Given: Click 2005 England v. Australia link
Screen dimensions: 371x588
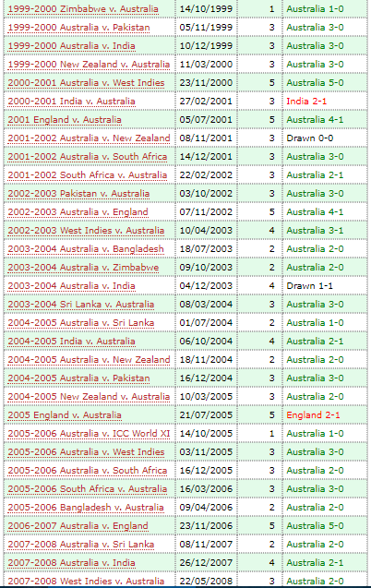Looking at the screenshot, I should [65, 415].
